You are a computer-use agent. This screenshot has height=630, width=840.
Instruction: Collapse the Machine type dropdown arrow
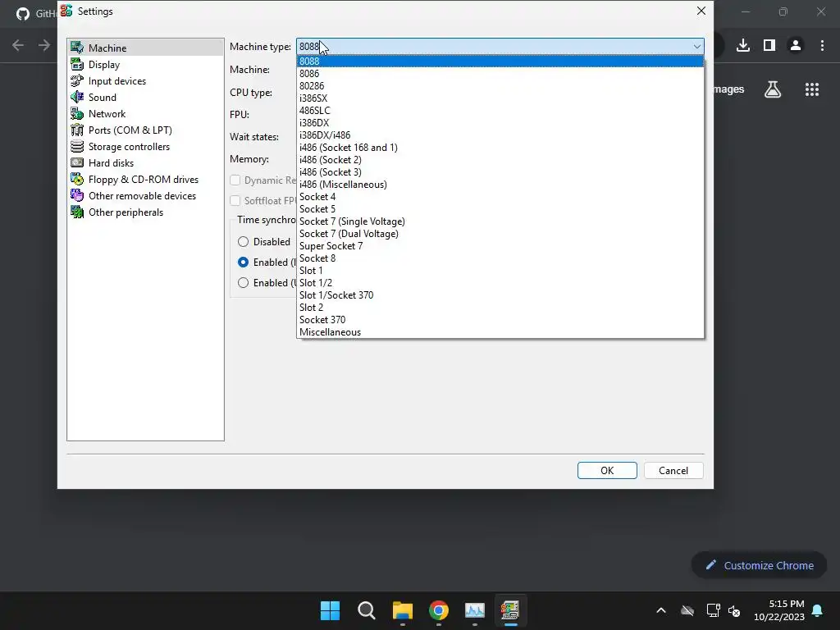(x=696, y=47)
